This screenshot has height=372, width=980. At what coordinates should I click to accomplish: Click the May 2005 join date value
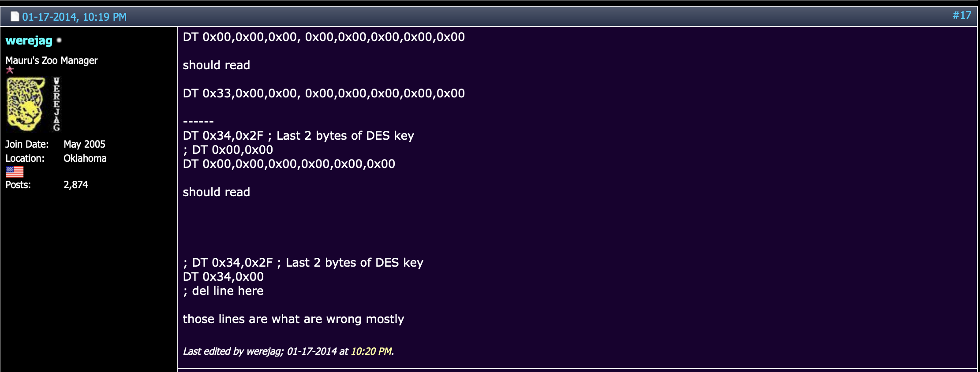coord(84,144)
